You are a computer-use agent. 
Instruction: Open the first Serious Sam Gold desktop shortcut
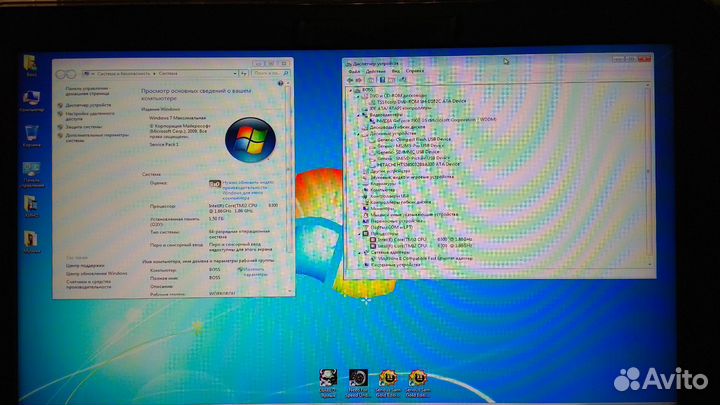[388, 383]
